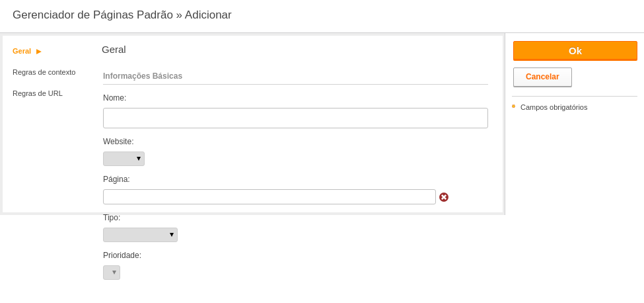Click the Cancelar button
The width and height of the screenshot is (644, 303).
pos(542,77)
